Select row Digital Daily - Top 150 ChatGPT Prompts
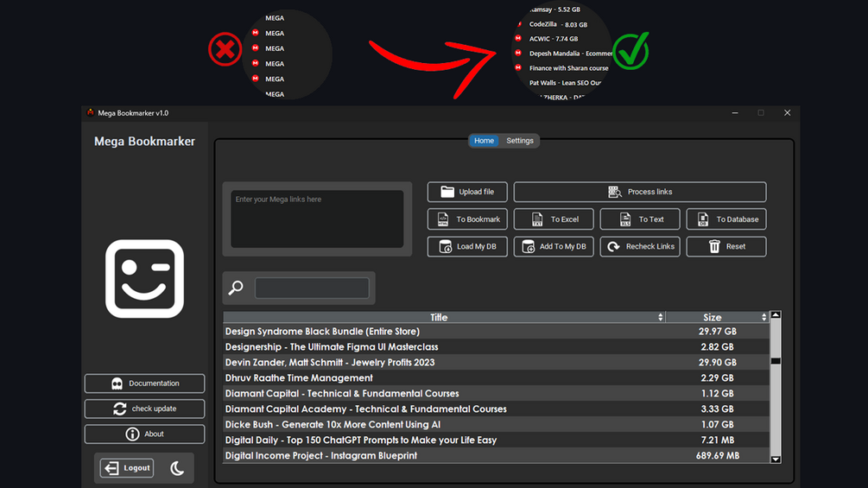868x488 pixels. point(496,440)
